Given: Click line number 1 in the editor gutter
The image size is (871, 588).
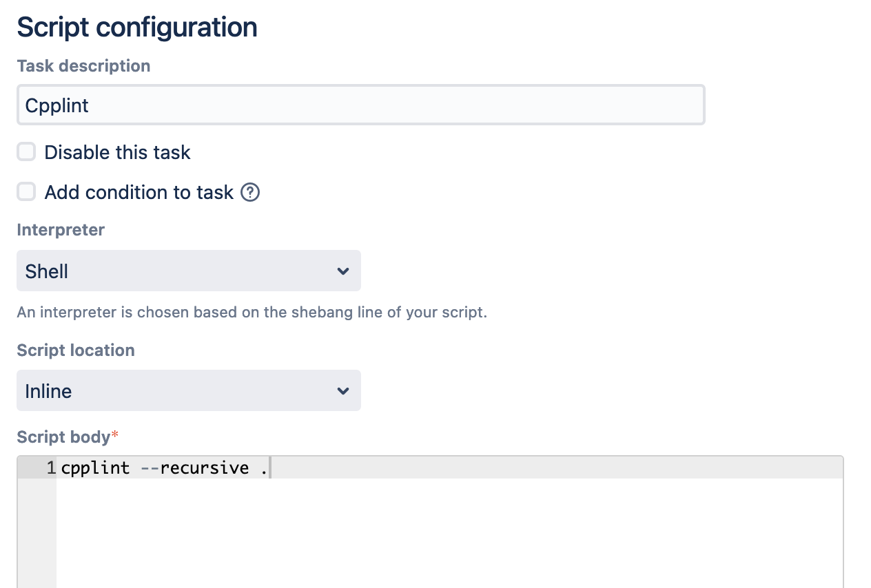Looking at the screenshot, I should coord(51,468).
